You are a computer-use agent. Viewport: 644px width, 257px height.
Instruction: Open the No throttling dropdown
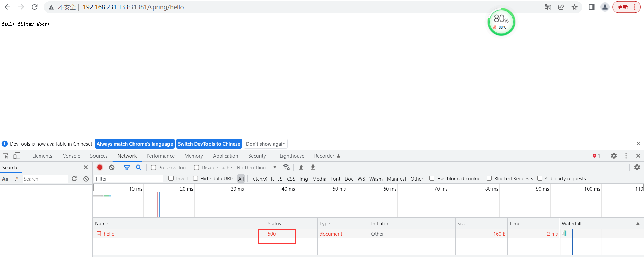coord(256,168)
